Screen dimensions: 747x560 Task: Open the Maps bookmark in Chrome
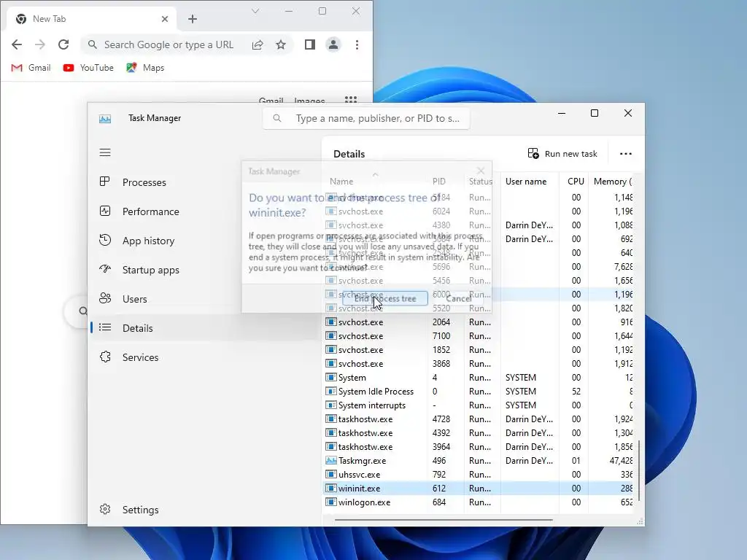[x=145, y=68]
